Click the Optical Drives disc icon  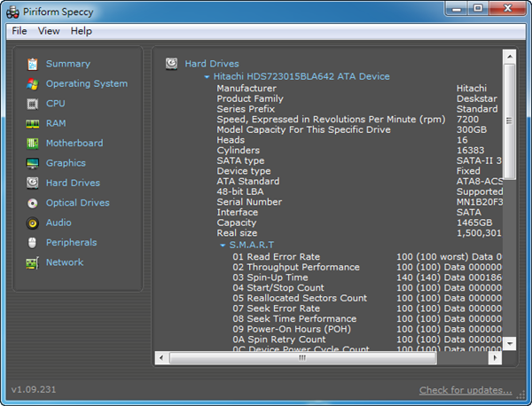coord(33,203)
